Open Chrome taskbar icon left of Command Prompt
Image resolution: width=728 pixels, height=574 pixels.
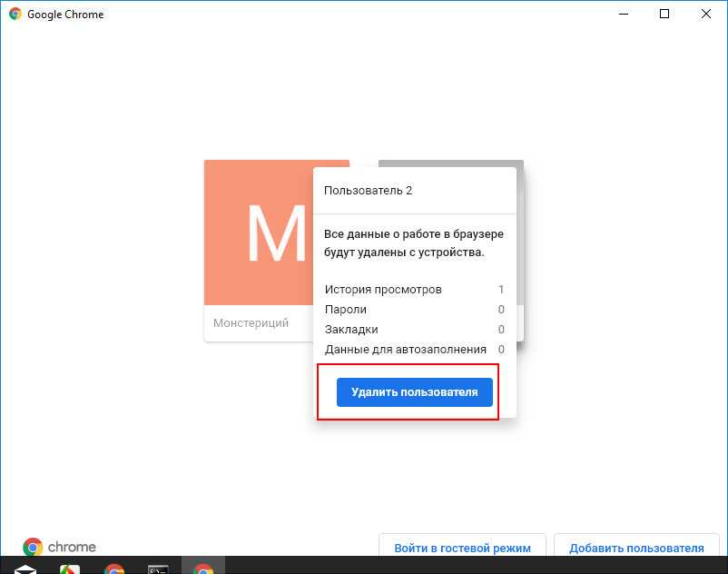point(114,569)
